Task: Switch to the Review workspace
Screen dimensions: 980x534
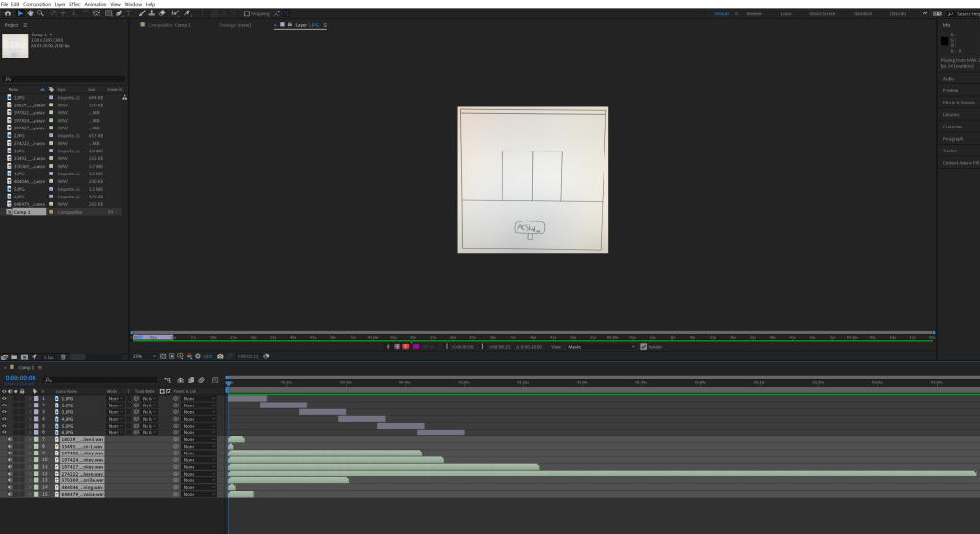Action: click(x=754, y=14)
